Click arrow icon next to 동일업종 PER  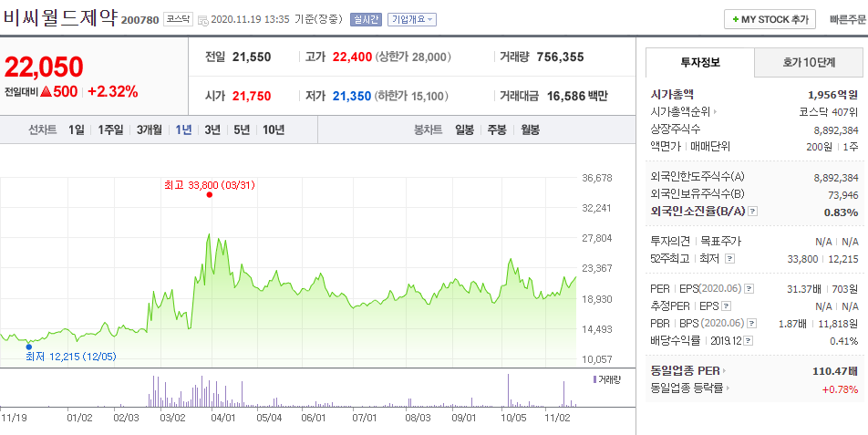[x=724, y=371]
